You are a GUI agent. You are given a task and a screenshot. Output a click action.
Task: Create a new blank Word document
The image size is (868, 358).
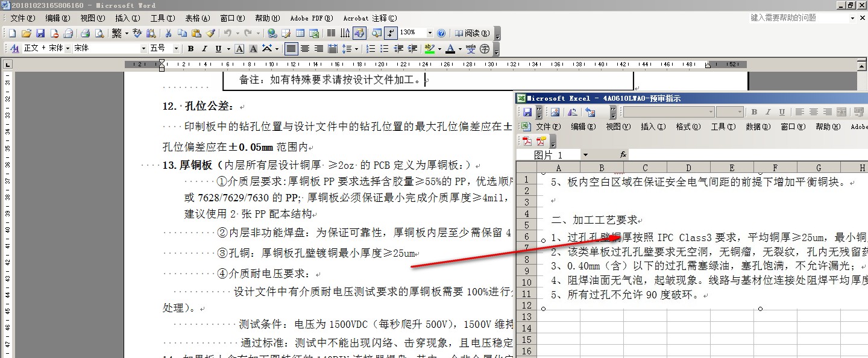pyautogui.click(x=14, y=33)
